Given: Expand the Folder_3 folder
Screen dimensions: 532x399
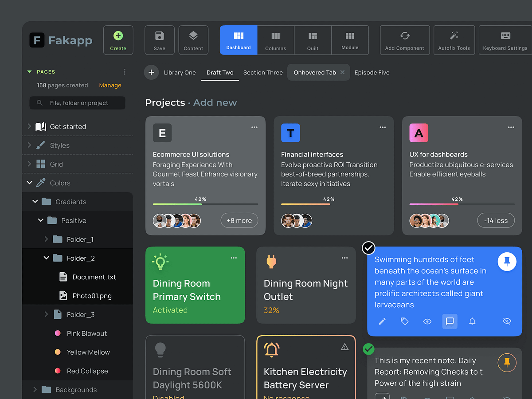Looking at the screenshot, I should [x=46, y=314].
